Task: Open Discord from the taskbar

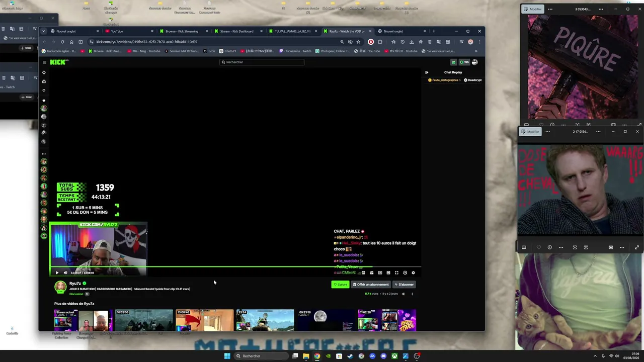Action: (383, 356)
